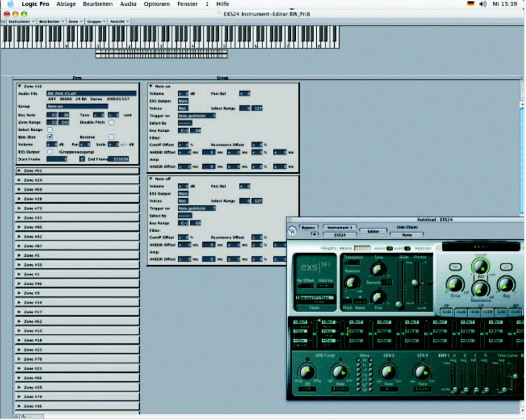Viewport: 526px width, 420px height.
Task: Click the Audio File field in Zone #16
Action: [92, 94]
